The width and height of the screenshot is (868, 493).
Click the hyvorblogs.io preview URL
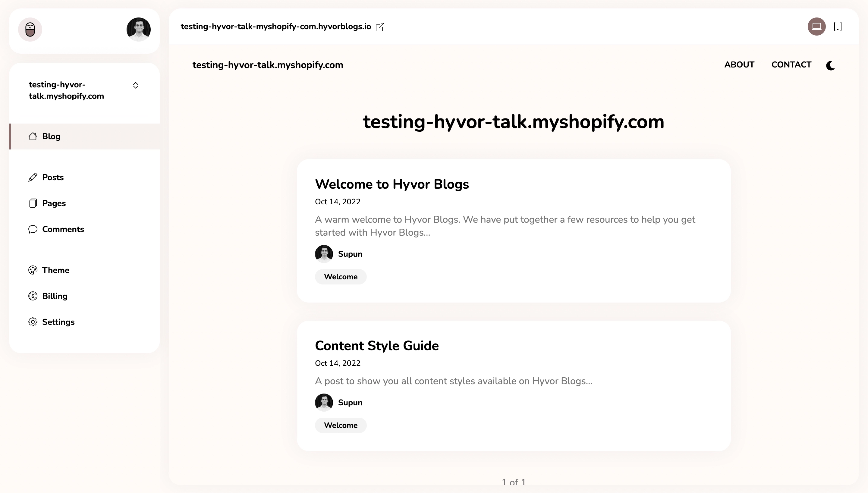click(276, 27)
